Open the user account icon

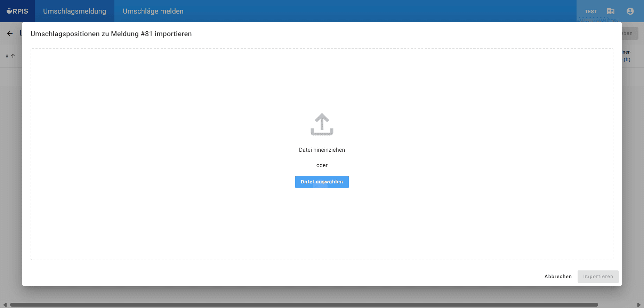tap(630, 11)
